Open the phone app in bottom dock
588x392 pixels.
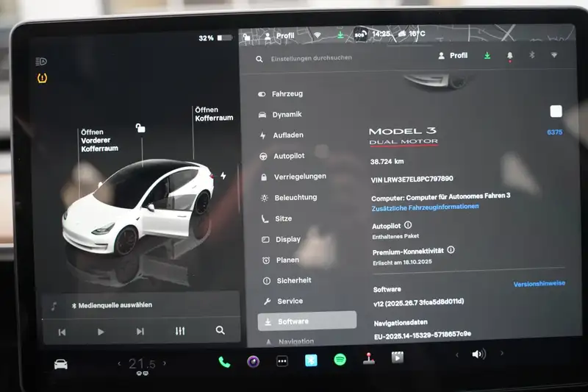click(224, 361)
